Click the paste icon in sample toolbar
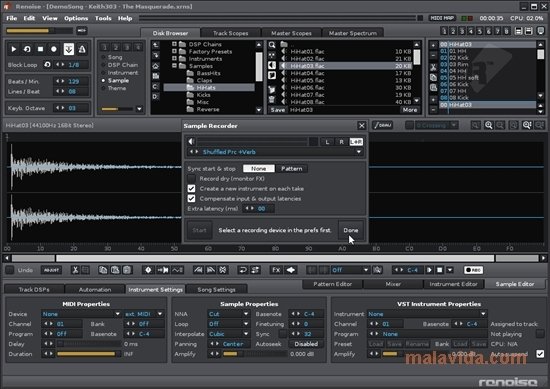The width and height of the screenshot is (550, 389). (115, 270)
